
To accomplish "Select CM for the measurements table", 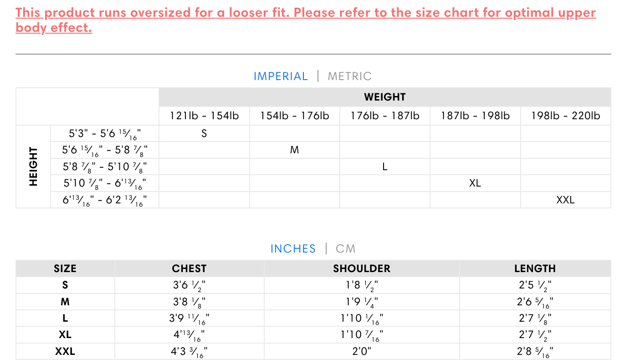I will coord(346,249).
